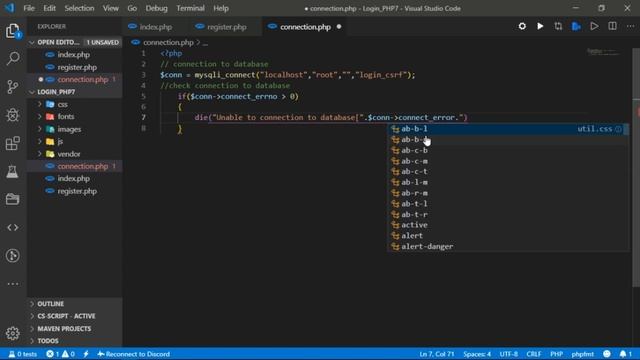Open the Explorer view in activity bar
This screenshot has width=640, height=360.
pos(13,31)
